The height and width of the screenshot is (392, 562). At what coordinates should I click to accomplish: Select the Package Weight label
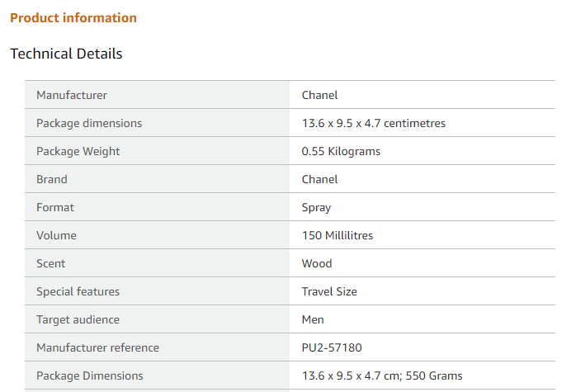coord(78,151)
